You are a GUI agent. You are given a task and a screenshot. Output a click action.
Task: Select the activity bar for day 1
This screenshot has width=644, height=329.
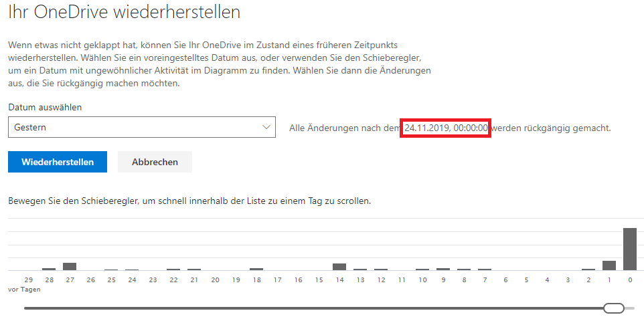609,265
